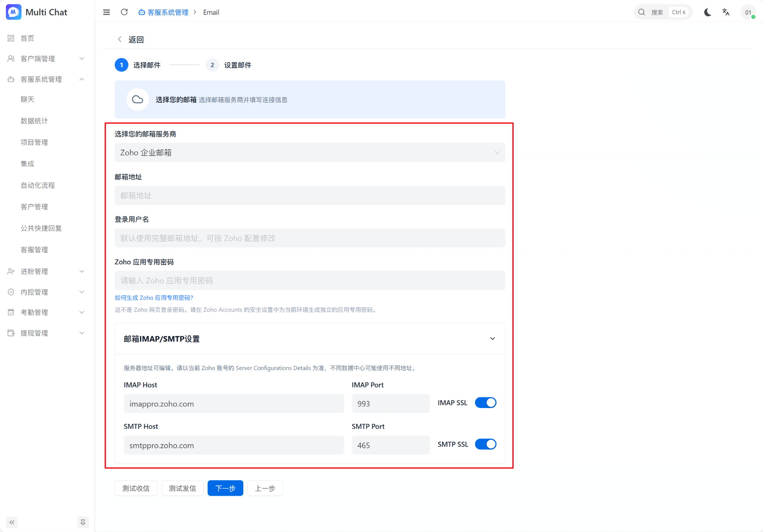Click the IMAP Port field 993
This screenshot has height=532, width=763.
[391, 404]
